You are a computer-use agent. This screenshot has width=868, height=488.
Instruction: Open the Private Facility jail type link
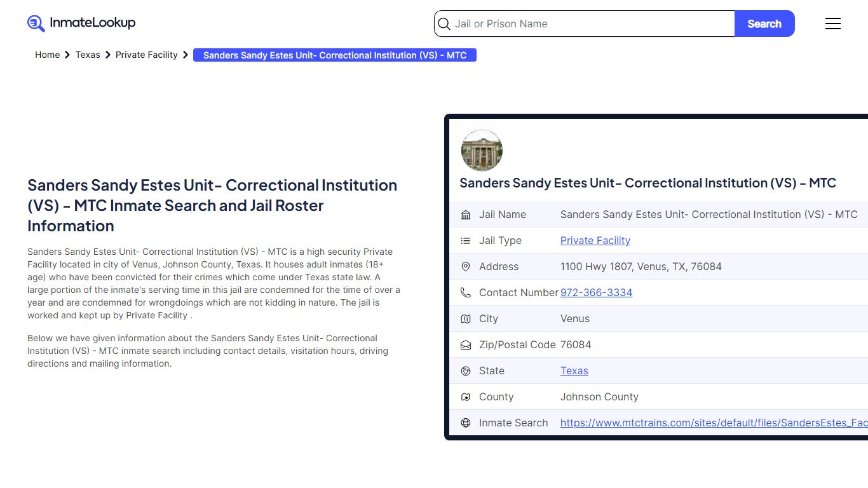[x=595, y=241]
